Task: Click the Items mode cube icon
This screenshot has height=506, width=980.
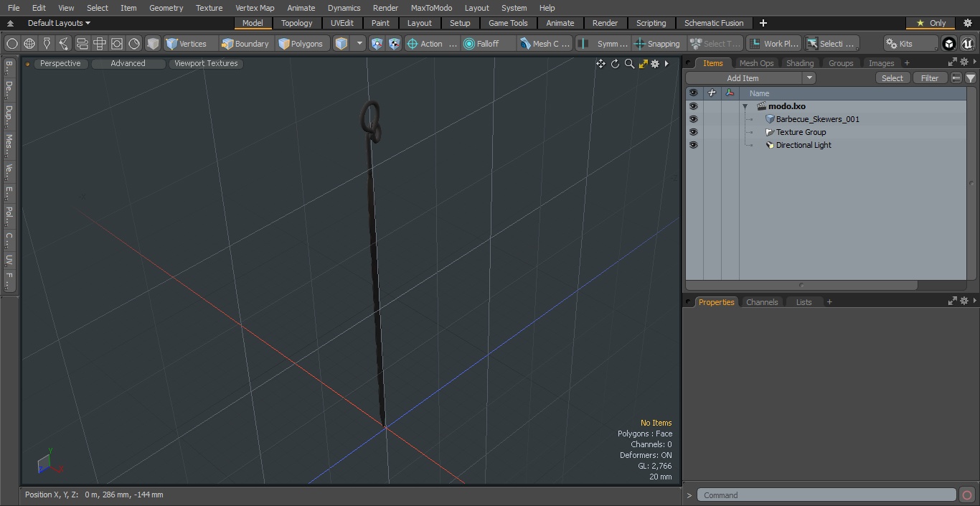Action: [341, 44]
